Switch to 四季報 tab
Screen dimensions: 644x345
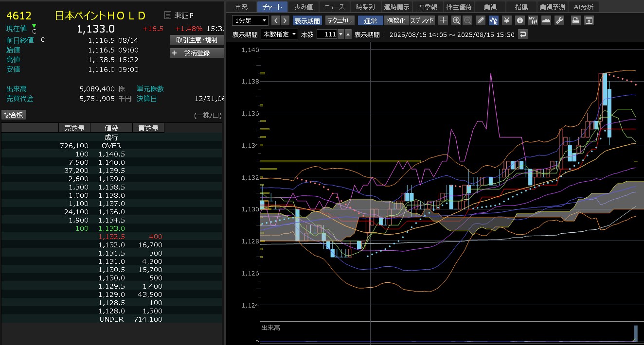click(428, 7)
